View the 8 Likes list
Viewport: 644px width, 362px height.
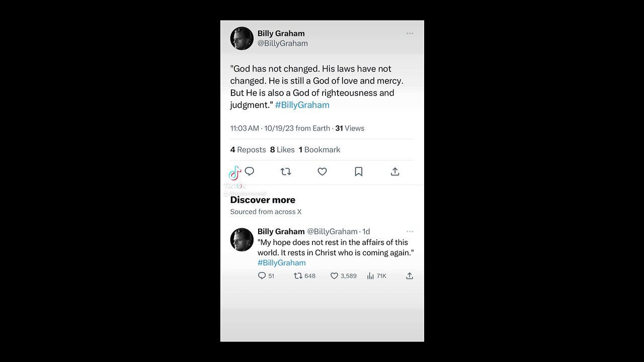coord(282,150)
